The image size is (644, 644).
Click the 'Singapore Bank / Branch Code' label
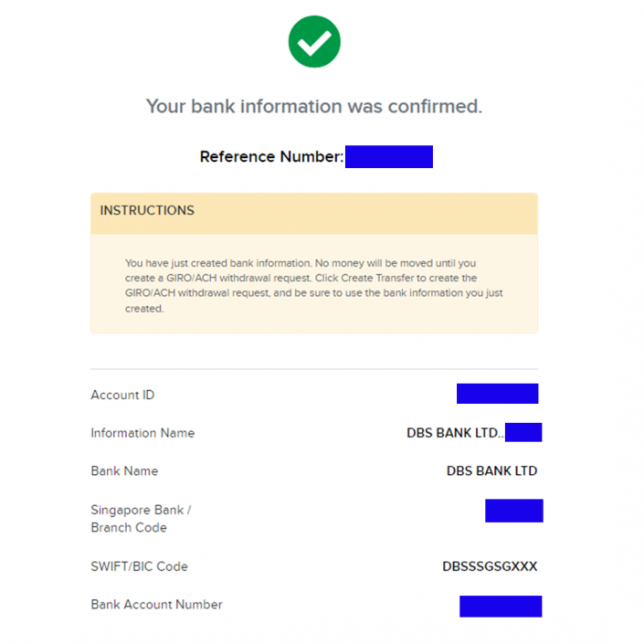click(x=140, y=518)
